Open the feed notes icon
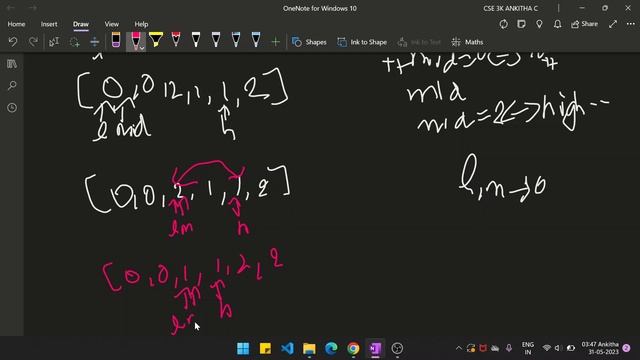 pyautogui.click(x=521, y=24)
